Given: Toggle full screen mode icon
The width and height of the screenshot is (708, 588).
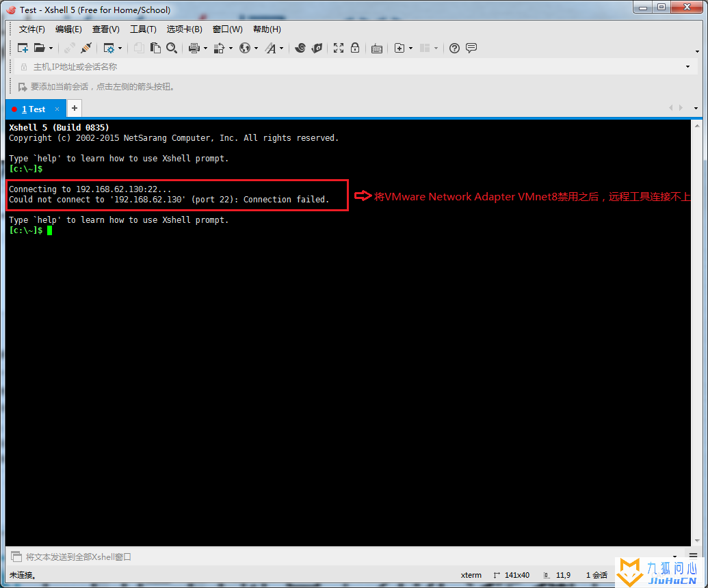Looking at the screenshot, I should point(339,48).
